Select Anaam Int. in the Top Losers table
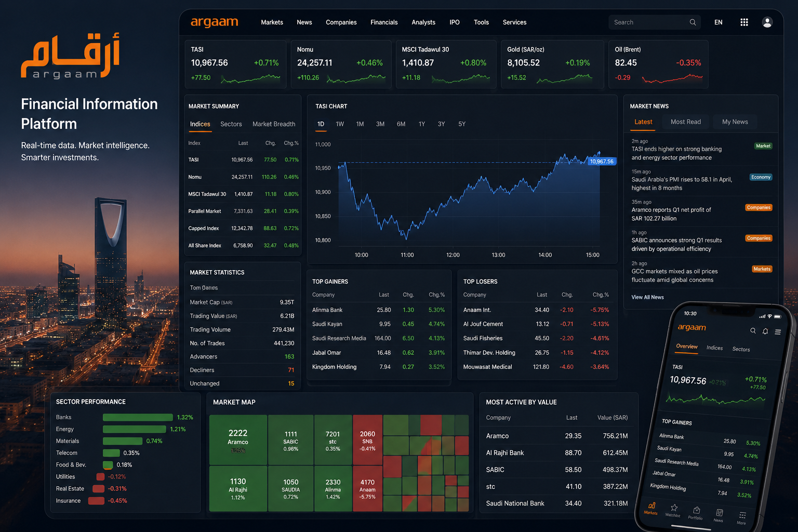This screenshot has width=798, height=532. tap(536, 310)
